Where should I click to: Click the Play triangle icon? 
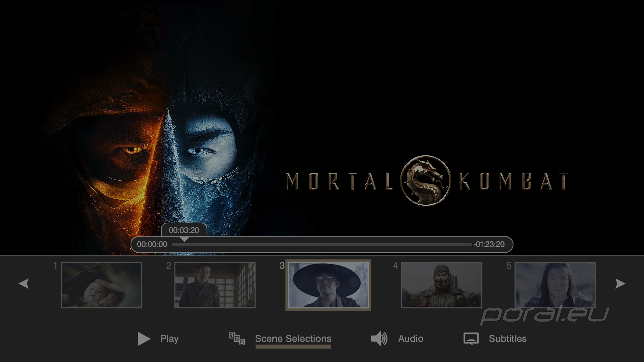[144, 339]
